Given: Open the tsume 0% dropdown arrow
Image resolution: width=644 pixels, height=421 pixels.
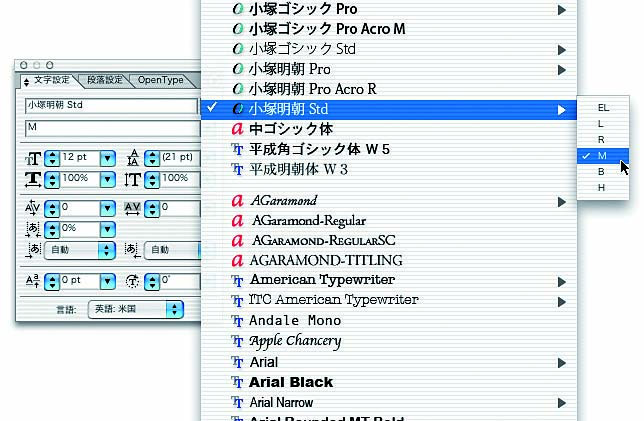Looking at the screenshot, I should coord(108,230).
